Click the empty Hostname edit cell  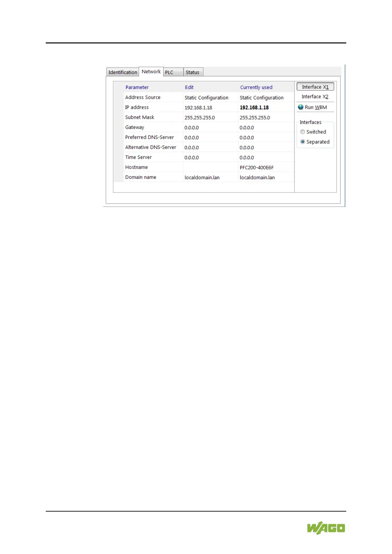tap(210, 167)
